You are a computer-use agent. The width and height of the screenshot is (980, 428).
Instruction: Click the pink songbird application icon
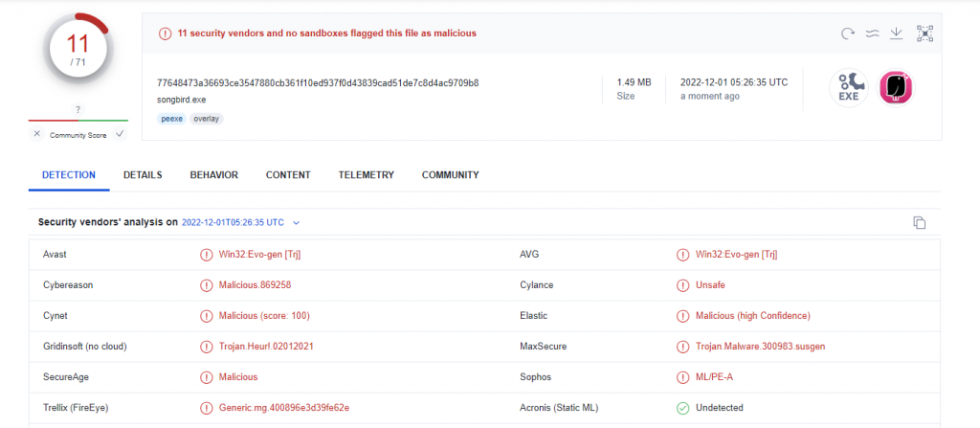pyautogui.click(x=897, y=88)
